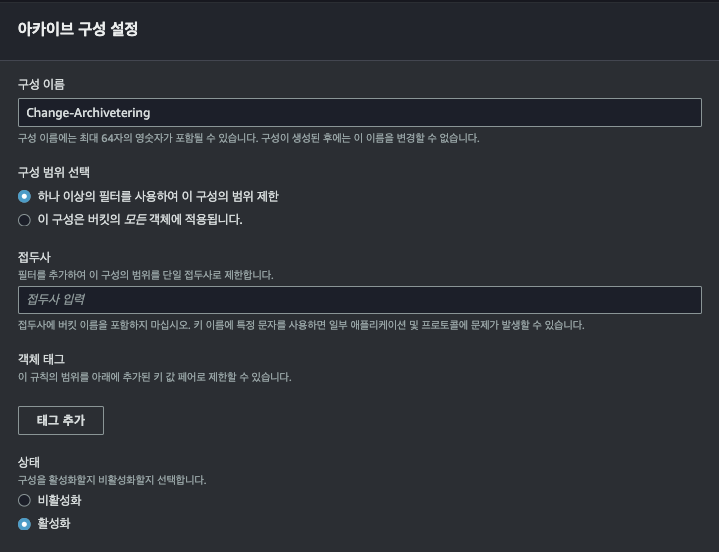
Task: Click the 접두사 section label
Action: point(34,258)
